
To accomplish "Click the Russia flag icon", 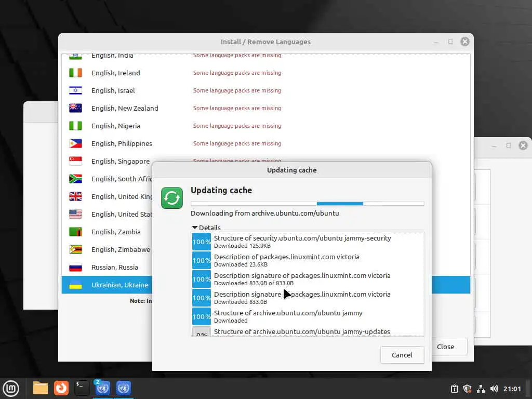I will pyautogui.click(x=75, y=267).
